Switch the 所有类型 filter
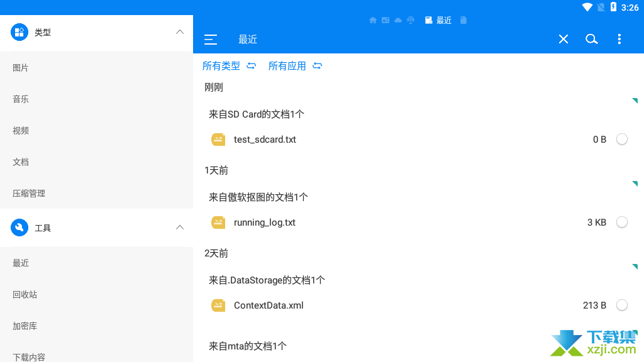Viewport: 644px width, 362px height. point(229,66)
